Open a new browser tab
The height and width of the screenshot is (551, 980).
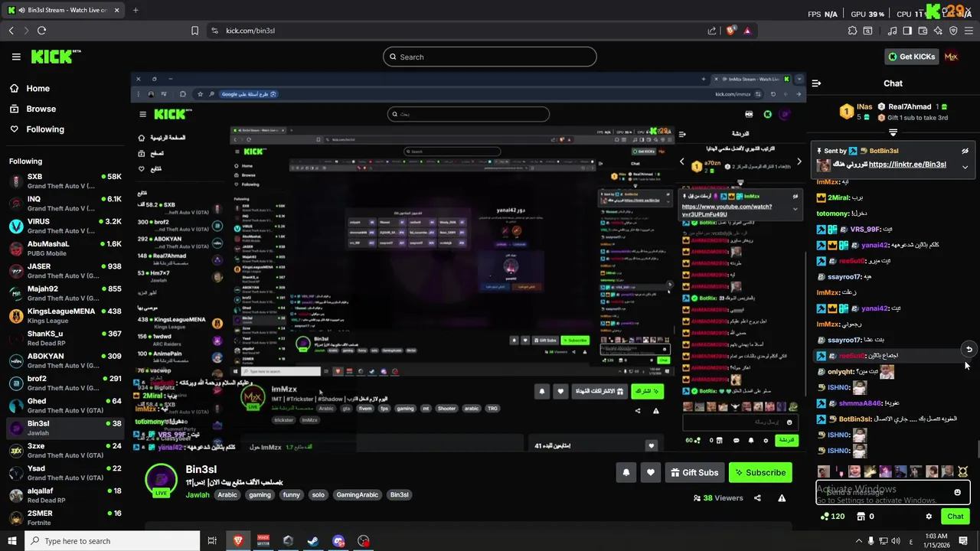click(x=136, y=10)
